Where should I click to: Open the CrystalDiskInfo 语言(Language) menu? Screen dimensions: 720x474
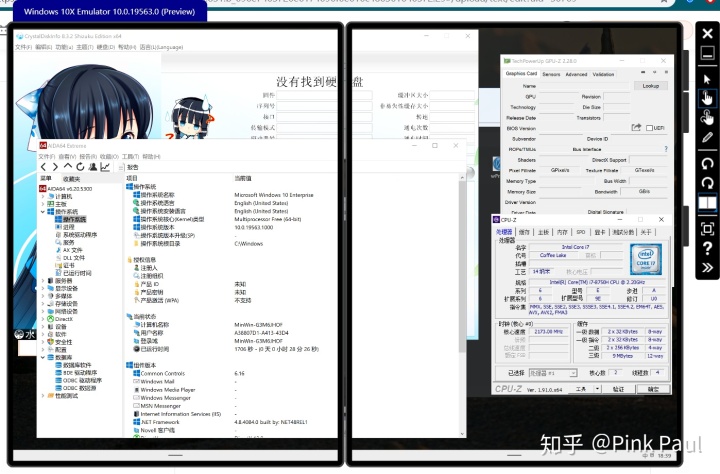161,47
